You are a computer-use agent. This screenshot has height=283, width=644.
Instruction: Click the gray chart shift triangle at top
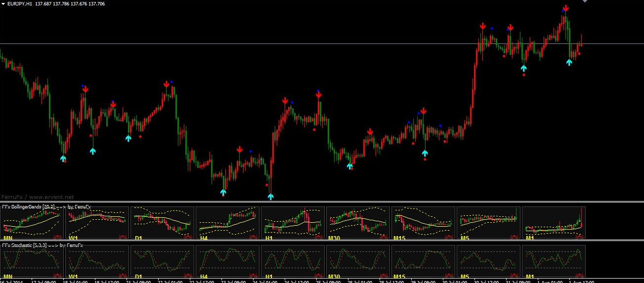[x=585, y=1]
